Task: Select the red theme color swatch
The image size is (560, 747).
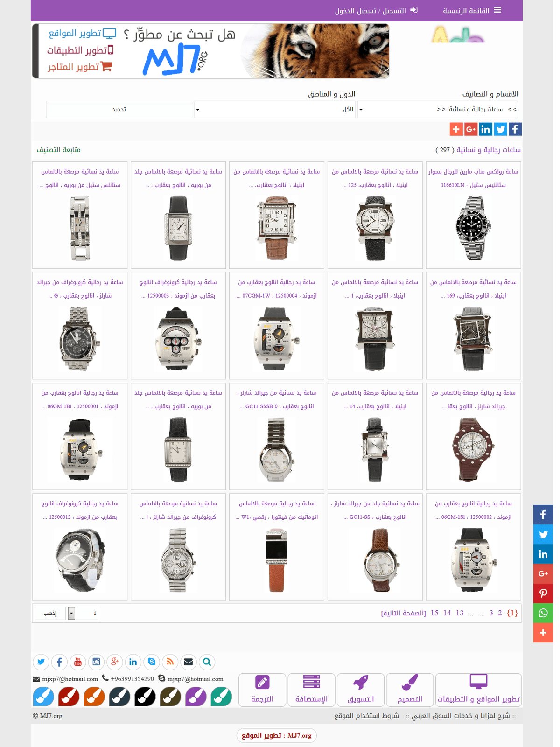Action: 69,697
